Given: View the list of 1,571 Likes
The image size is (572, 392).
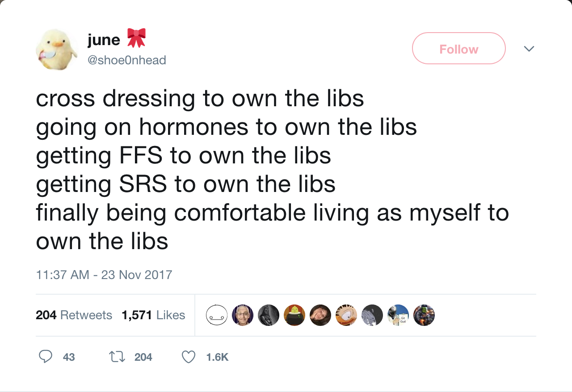Looking at the screenshot, I should [154, 315].
